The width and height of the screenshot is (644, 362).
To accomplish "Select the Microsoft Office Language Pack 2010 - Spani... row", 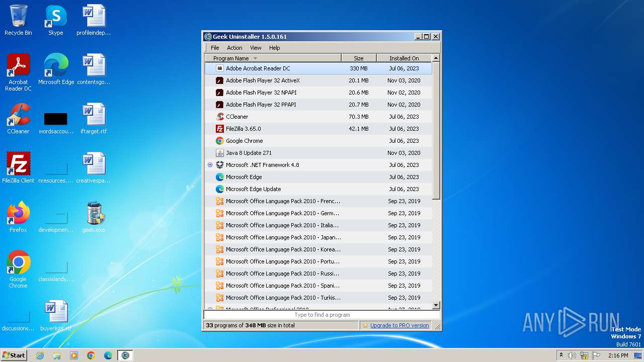I will (318, 286).
